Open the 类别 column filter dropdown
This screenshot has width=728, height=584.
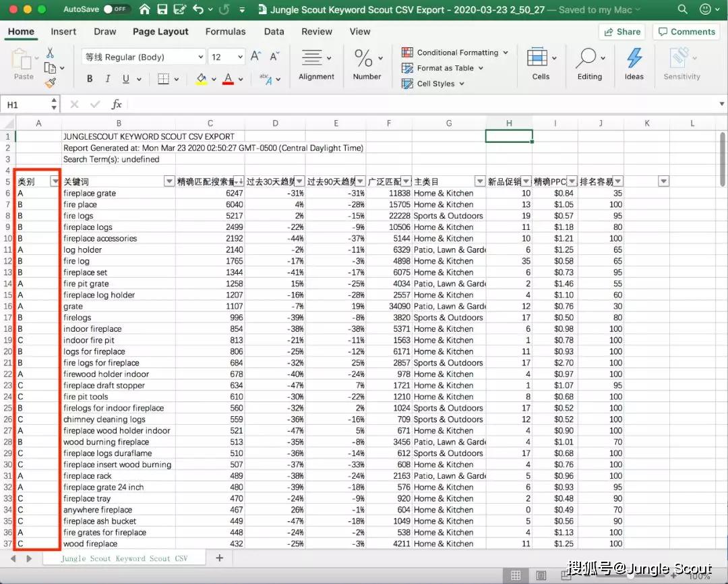point(55,181)
